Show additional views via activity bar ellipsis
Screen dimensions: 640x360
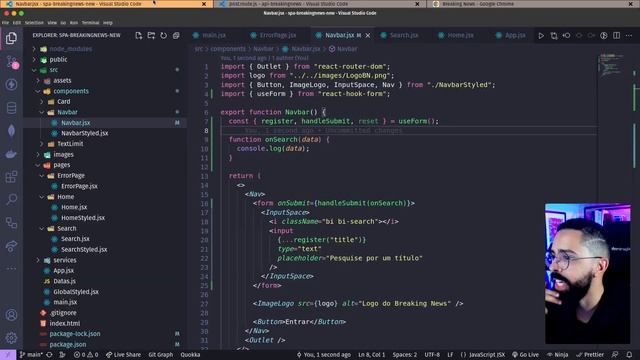click(11, 268)
